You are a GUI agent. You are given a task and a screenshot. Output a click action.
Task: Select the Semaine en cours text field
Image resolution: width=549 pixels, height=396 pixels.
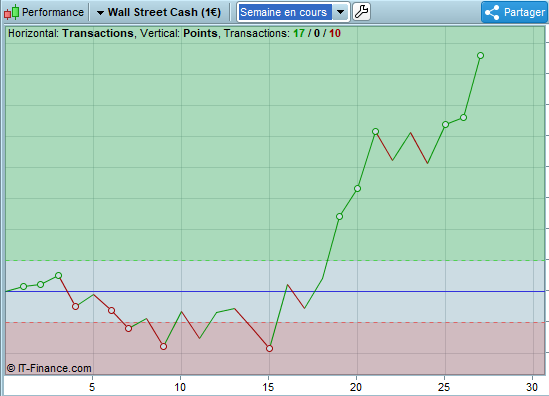click(285, 12)
